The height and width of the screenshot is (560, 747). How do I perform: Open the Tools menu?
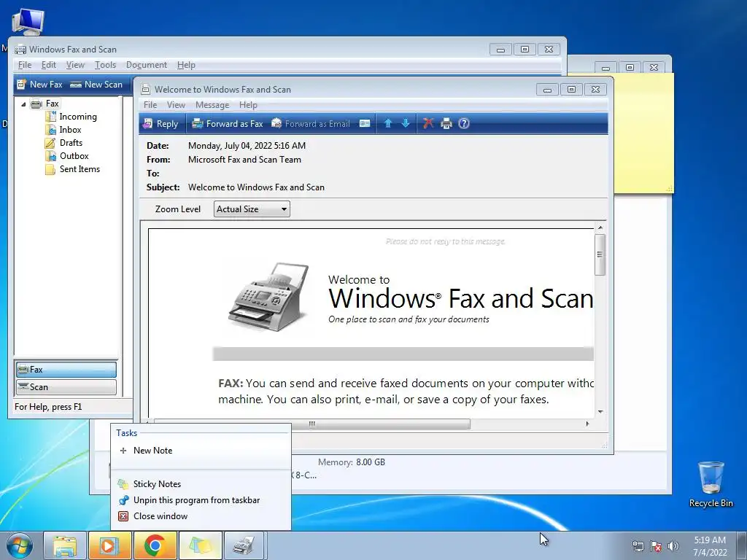point(105,65)
